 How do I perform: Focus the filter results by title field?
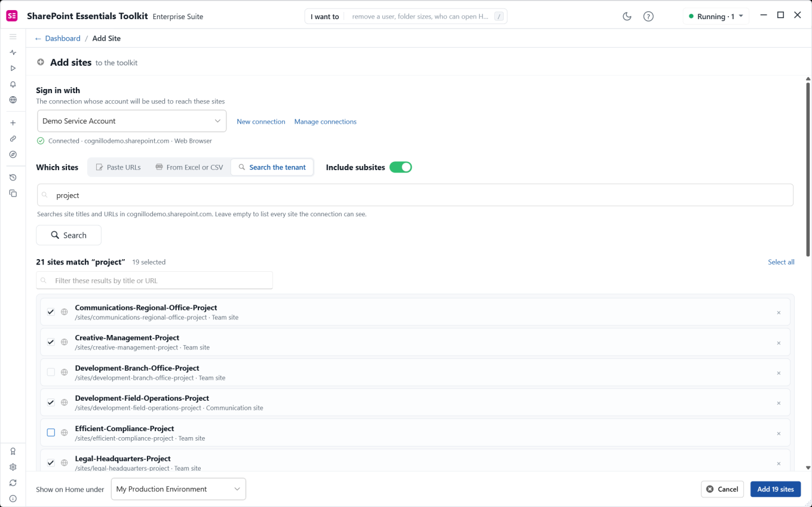155,281
